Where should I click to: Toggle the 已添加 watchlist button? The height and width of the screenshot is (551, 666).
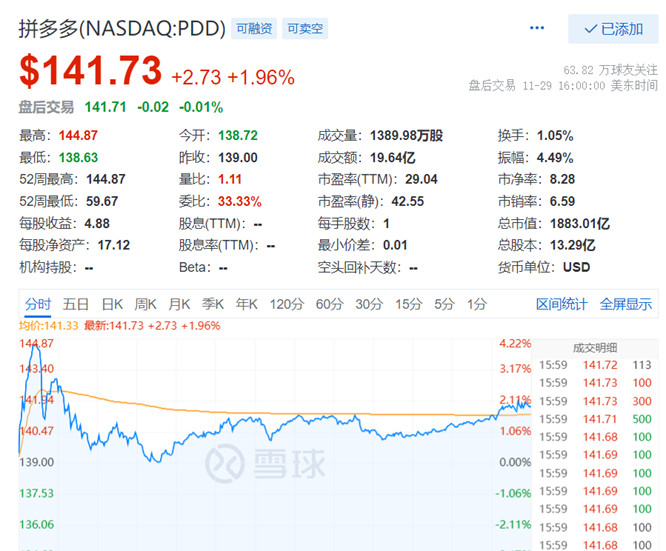[613, 29]
